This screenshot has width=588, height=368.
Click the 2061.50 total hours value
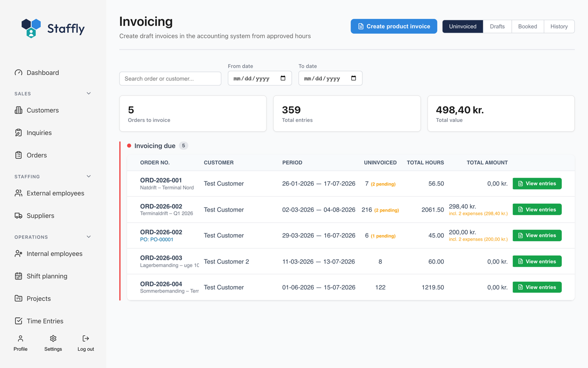[433, 210]
